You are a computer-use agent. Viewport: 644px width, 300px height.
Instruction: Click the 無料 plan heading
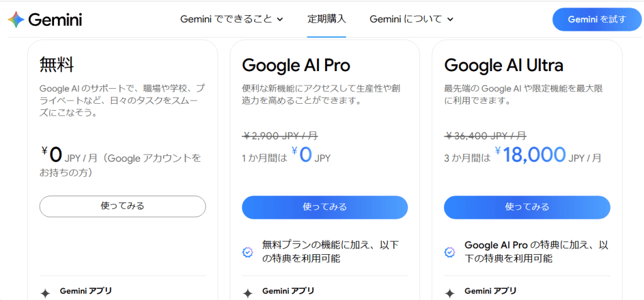point(56,65)
